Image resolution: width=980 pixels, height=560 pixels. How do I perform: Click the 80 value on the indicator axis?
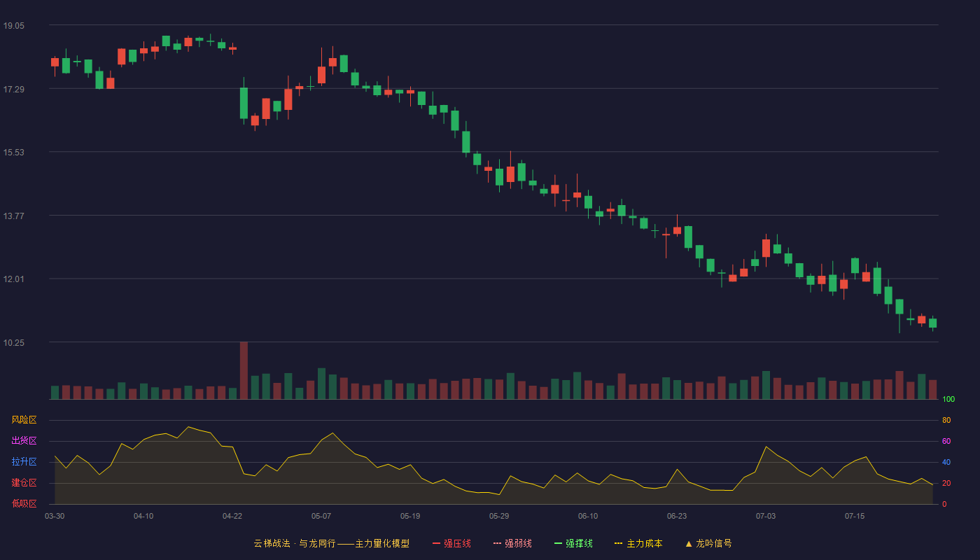[946, 420]
